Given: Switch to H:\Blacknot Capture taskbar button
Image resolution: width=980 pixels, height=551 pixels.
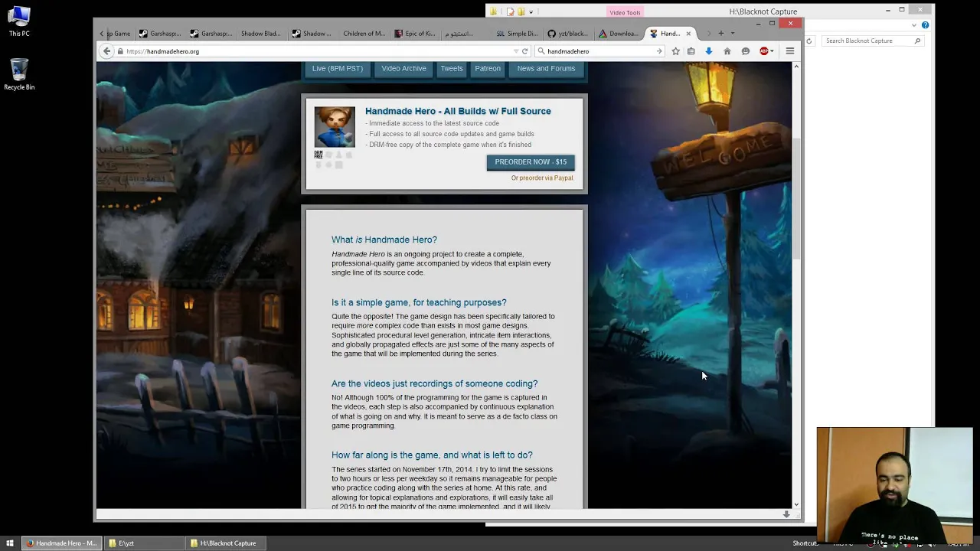Looking at the screenshot, I should pyautogui.click(x=225, y=543).
